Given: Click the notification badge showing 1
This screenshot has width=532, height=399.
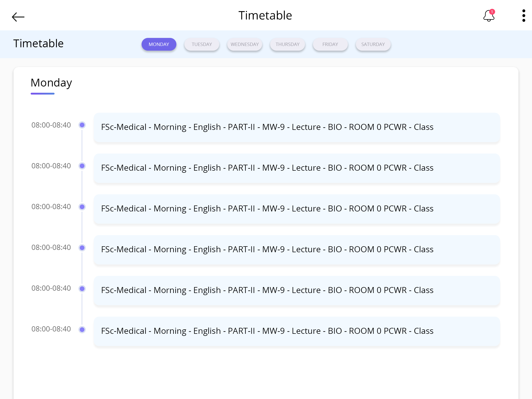Looking at the screenshot, I should tap(493, 11).
